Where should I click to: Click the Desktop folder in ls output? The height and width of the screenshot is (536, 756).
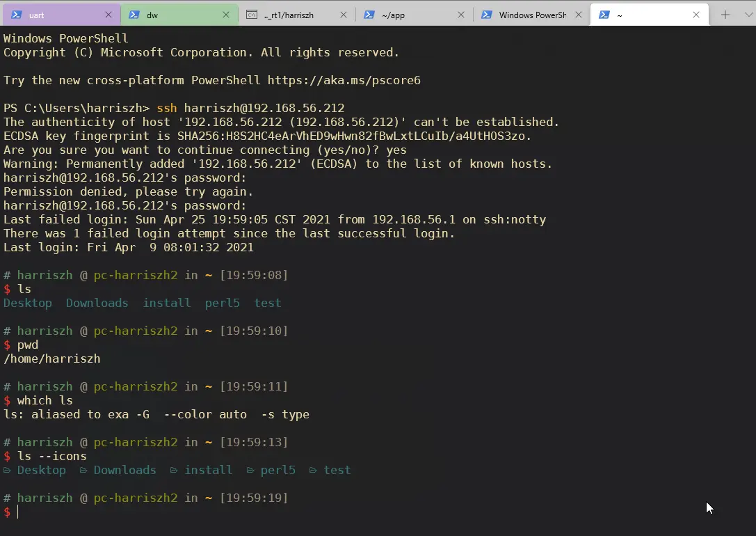click(x=28, y=303)
